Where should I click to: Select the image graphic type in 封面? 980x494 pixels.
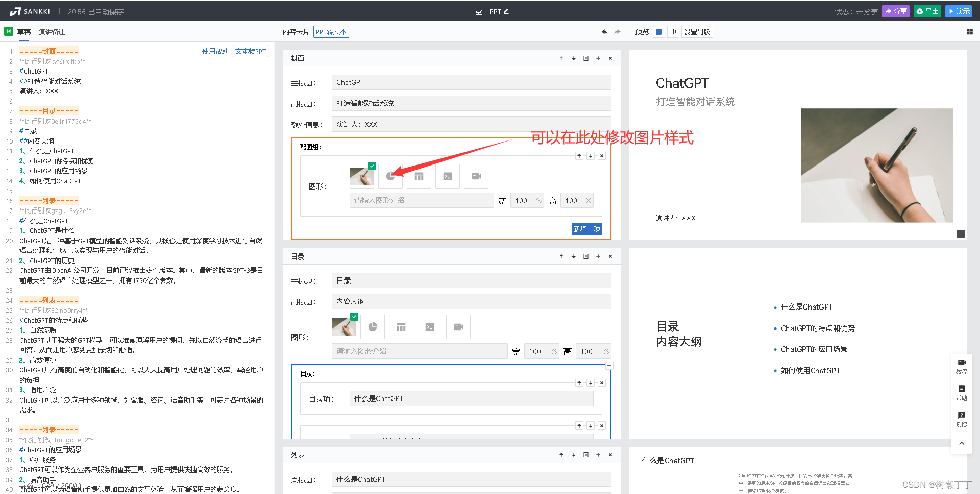362,176
